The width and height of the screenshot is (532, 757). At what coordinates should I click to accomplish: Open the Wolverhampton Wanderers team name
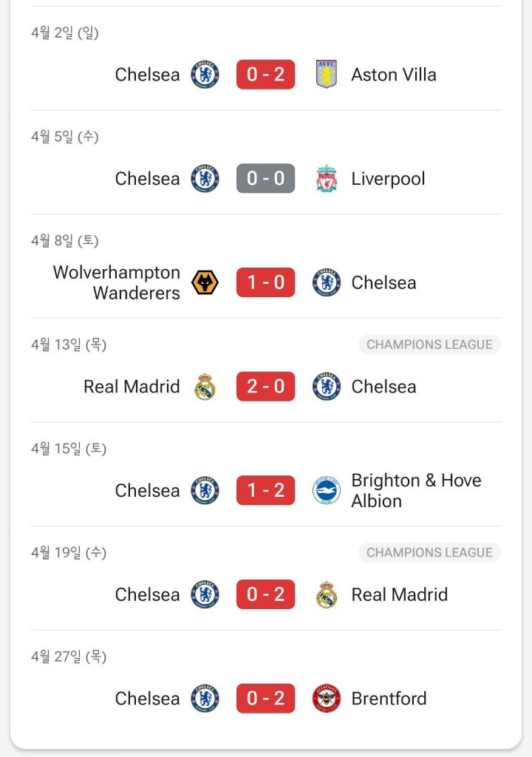116,282
